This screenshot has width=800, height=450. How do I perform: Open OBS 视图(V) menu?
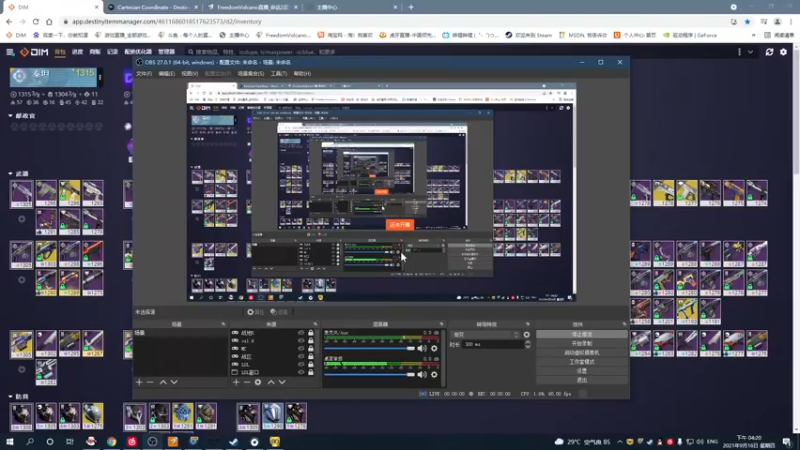(x=189, y=74)
